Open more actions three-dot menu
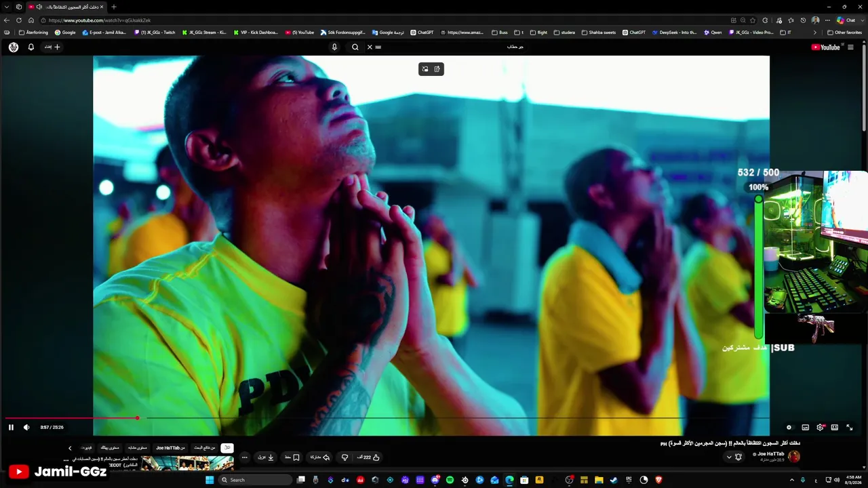Screen dimensions: 868x488 pos(245,457)
